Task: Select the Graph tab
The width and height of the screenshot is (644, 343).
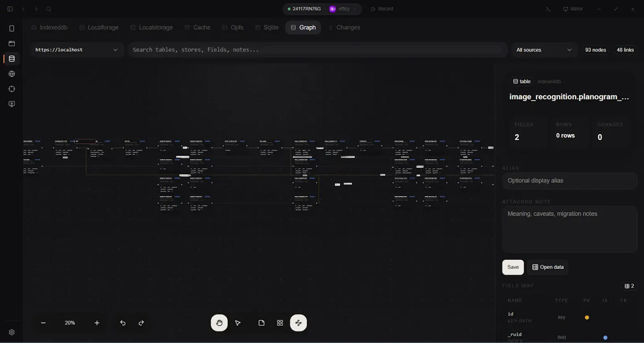Action: [303, 27]
